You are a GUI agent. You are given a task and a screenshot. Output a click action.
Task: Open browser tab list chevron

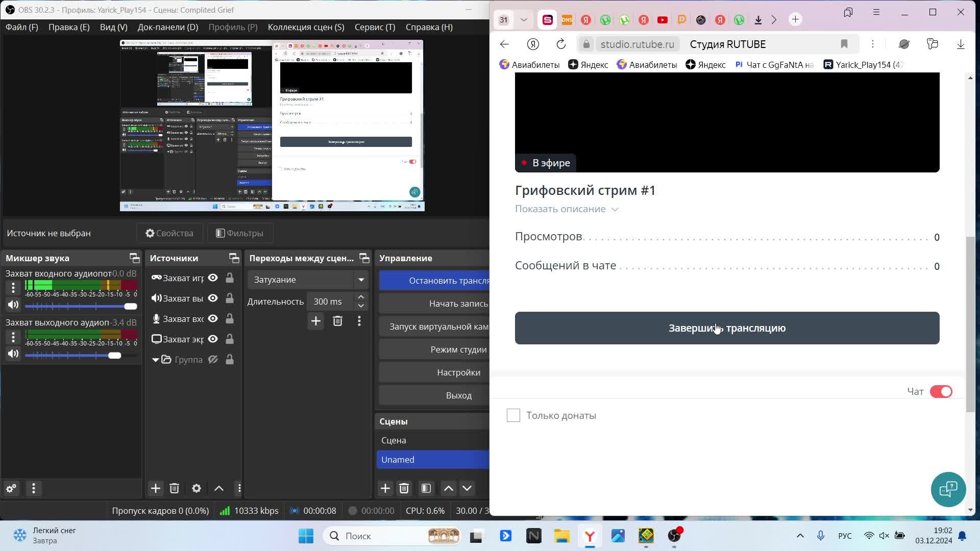524,20
